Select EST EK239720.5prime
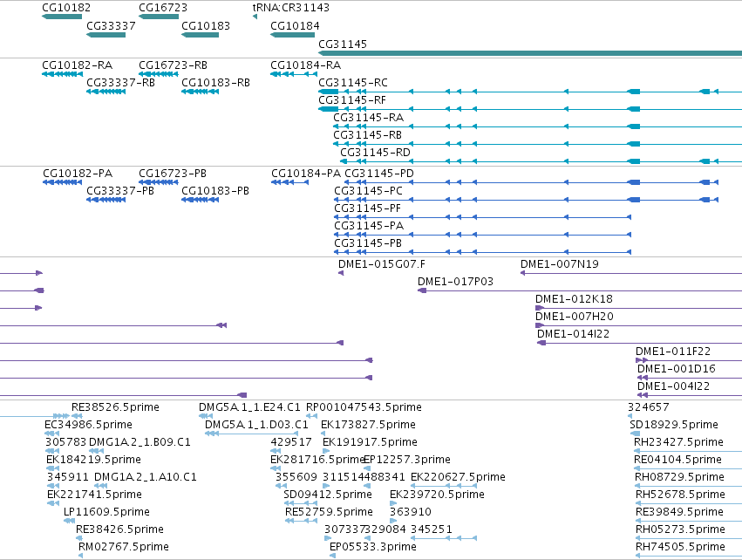Image resolution: width=742 pixels, height=560 pixels. 393,503
